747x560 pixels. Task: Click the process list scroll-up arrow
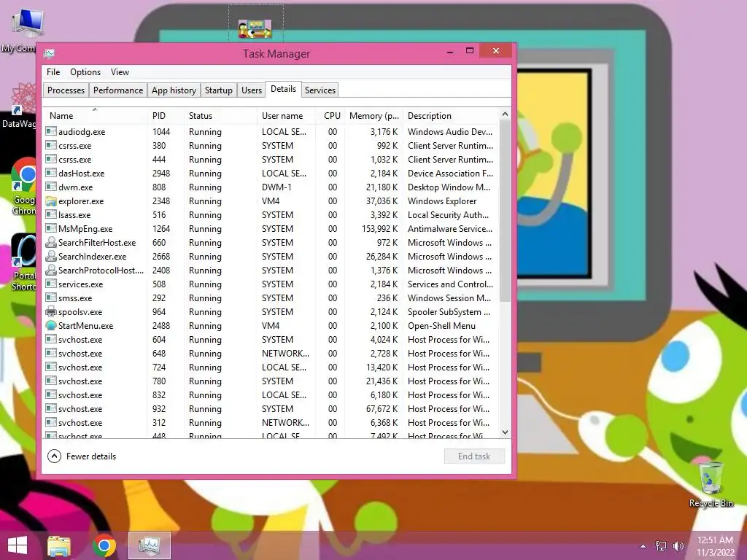pyautogui.click(x=505, y=114)
